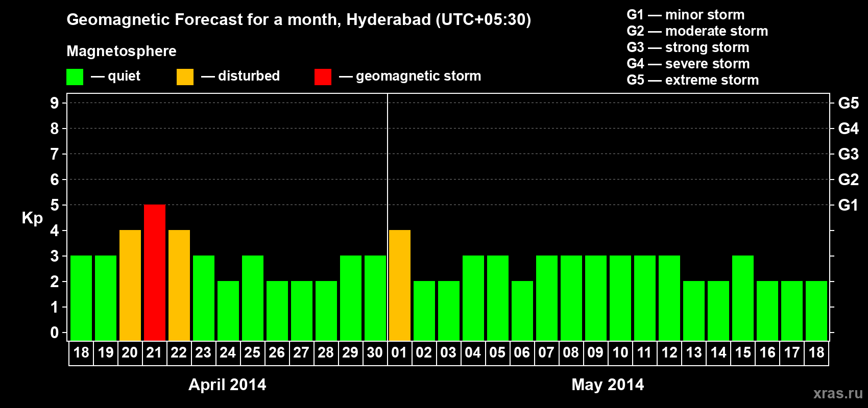Click the date cell '10' in May
Viewport: 868px width, 408px height.
[620, 353]
